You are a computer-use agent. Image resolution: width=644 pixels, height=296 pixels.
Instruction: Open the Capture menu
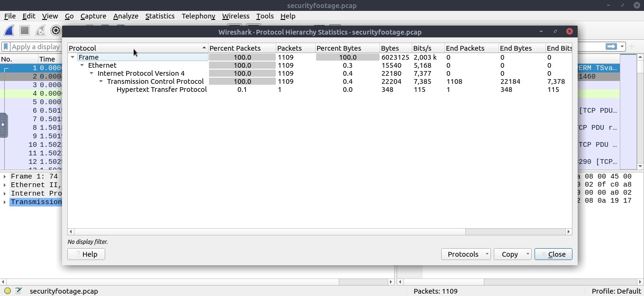pos(93,16)
